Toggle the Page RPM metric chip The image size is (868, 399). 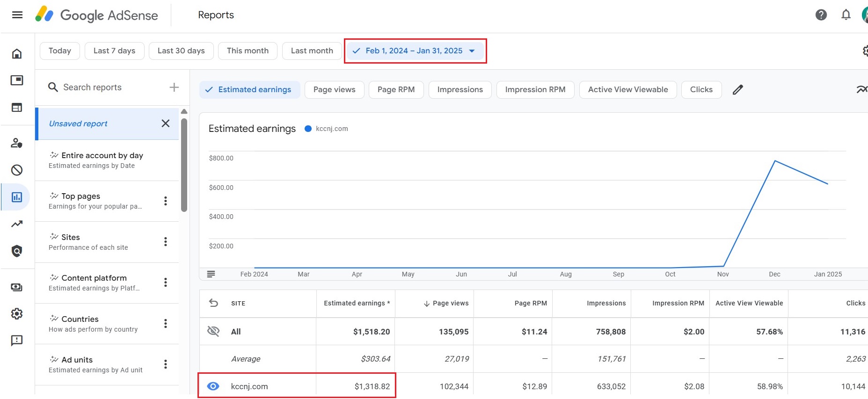[x=396, y=90]
